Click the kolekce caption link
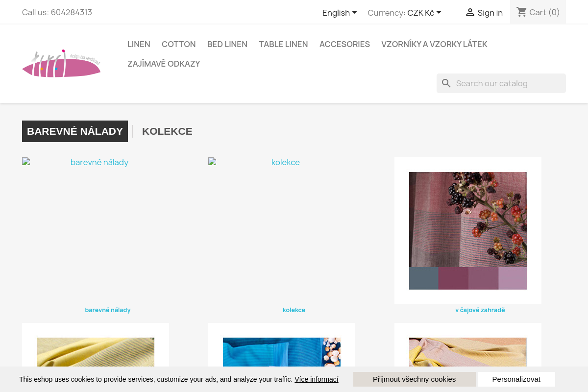 point(294,310)
